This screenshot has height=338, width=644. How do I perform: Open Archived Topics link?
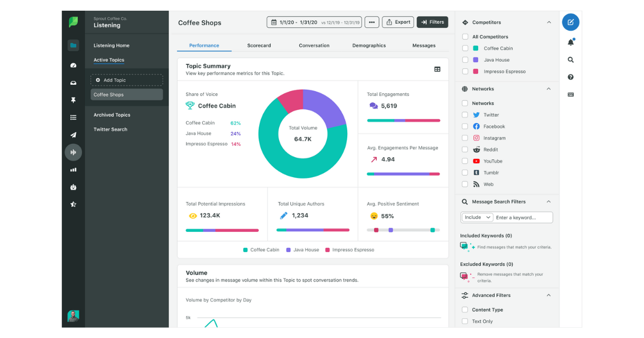coord(112,115)
